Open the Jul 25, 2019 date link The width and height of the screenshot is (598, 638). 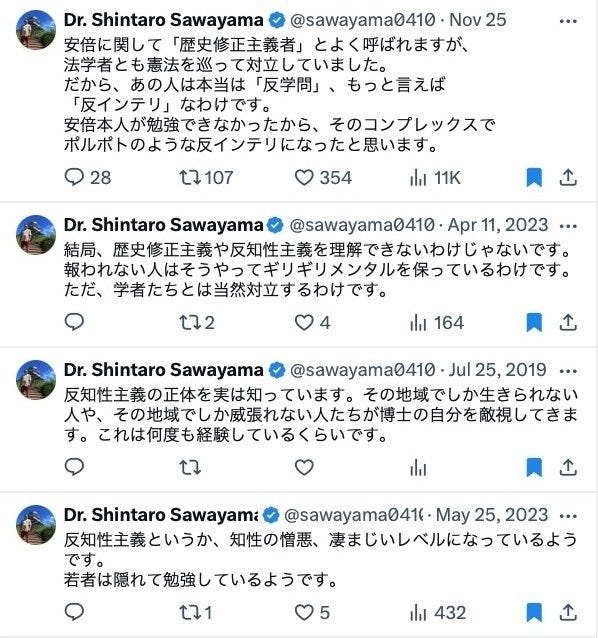coord(497,370)
